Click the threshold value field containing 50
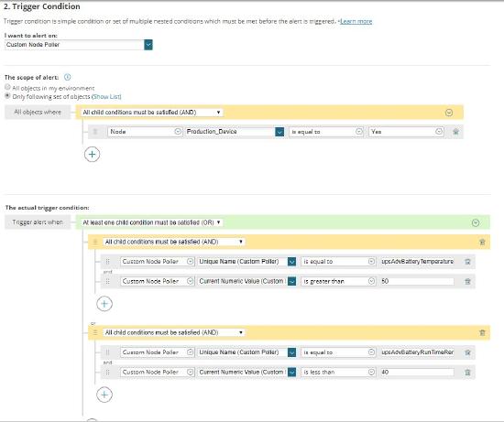This screenshot has height=422, width=504. 417,281
